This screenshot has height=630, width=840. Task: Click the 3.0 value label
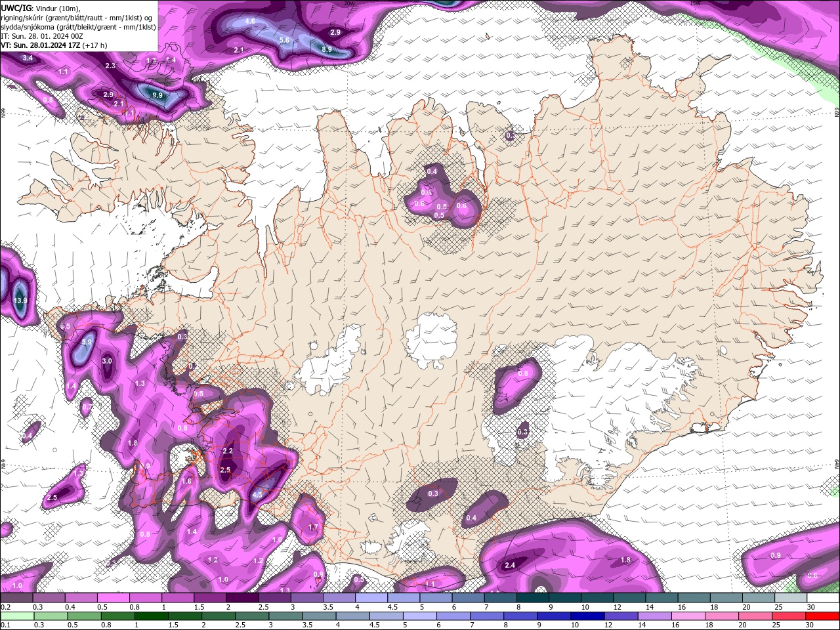tap(107, 361)
